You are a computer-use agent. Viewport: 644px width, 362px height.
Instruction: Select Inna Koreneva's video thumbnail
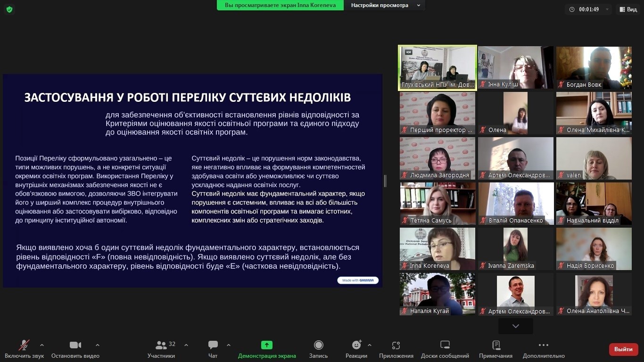pos(438,249)
